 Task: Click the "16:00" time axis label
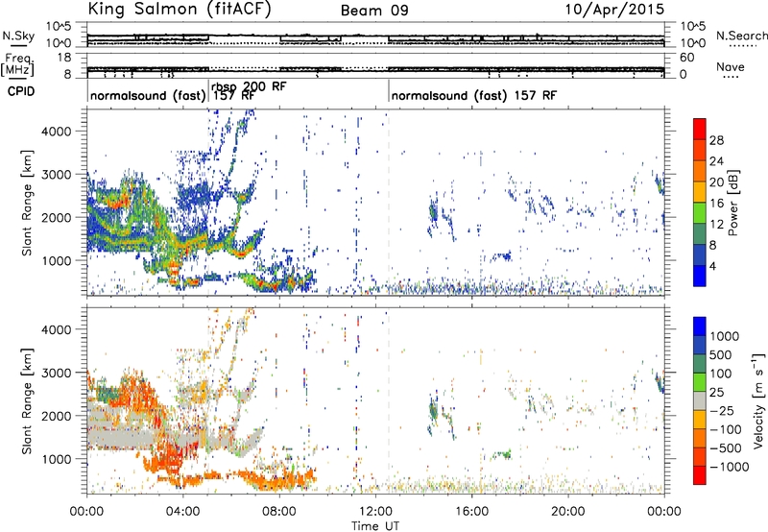pyautogui.click(x=471, y=512)
